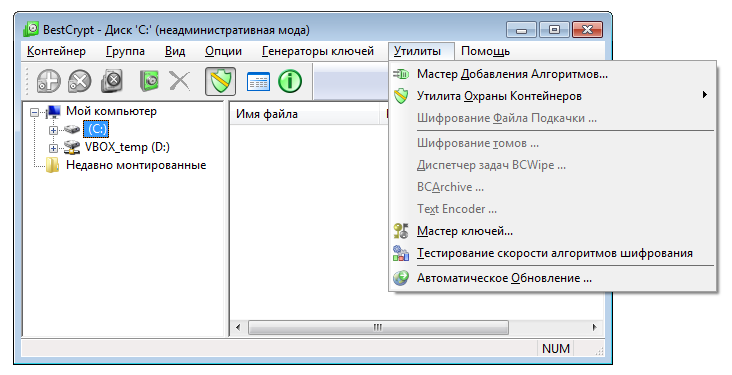Image resolution: width=732 pixels, height=375 pixels.
Task: Click the Имя файла column header
Action: coord(305,114)
